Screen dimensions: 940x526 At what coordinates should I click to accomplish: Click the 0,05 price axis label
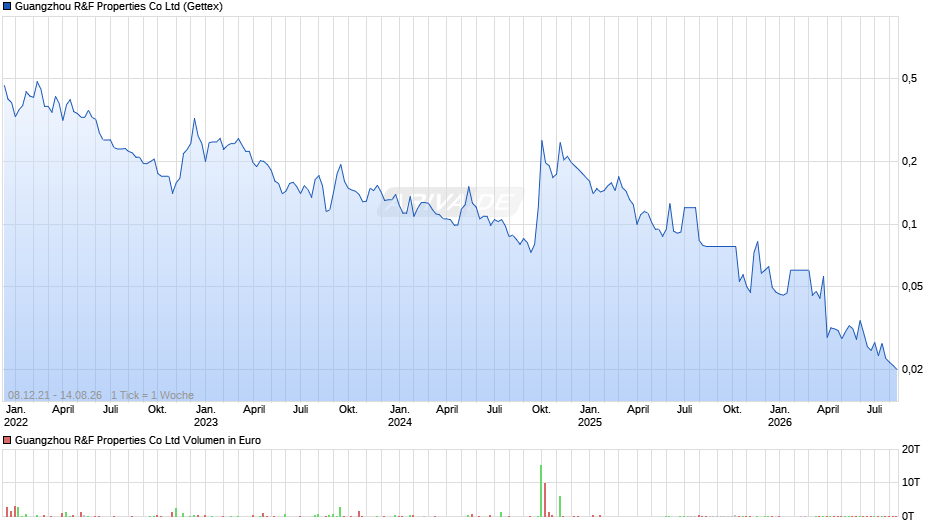912,287
